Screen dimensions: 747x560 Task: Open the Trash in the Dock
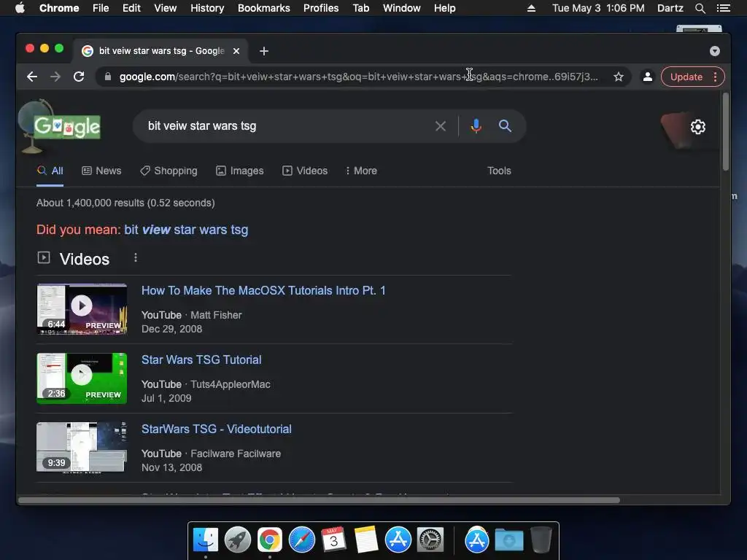click(541, 540)
